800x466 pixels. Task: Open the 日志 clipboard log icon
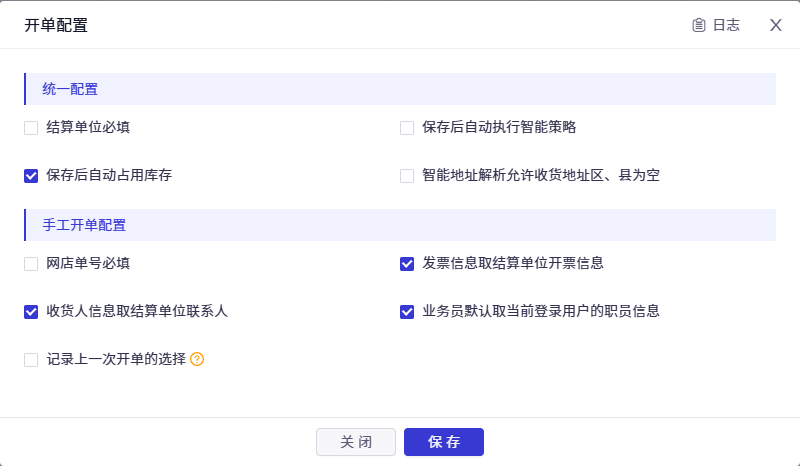click(698, 25)
